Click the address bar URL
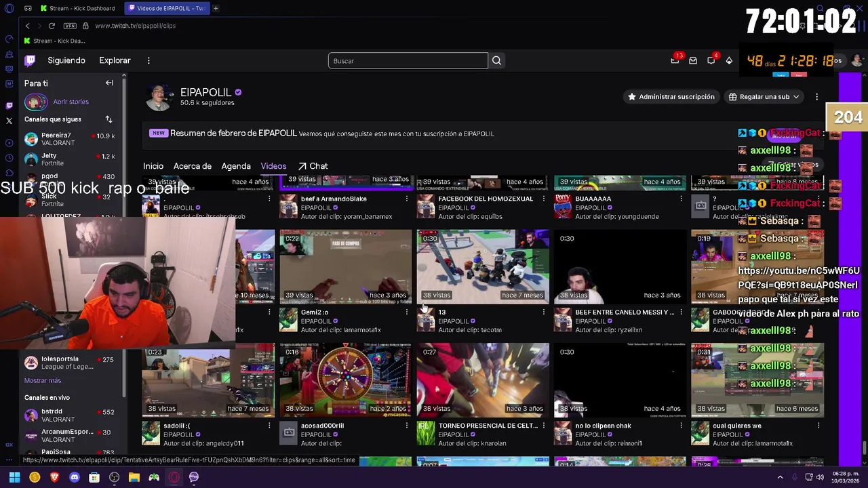The height and width of the screenshot is (488, 868). tap(135, 26)
